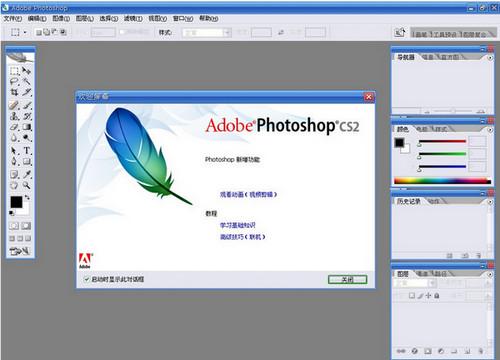Open the 滤镜(T) Filter menu
Image resolution: width=500 pixels, height=360 pixels.
[133, 19]
